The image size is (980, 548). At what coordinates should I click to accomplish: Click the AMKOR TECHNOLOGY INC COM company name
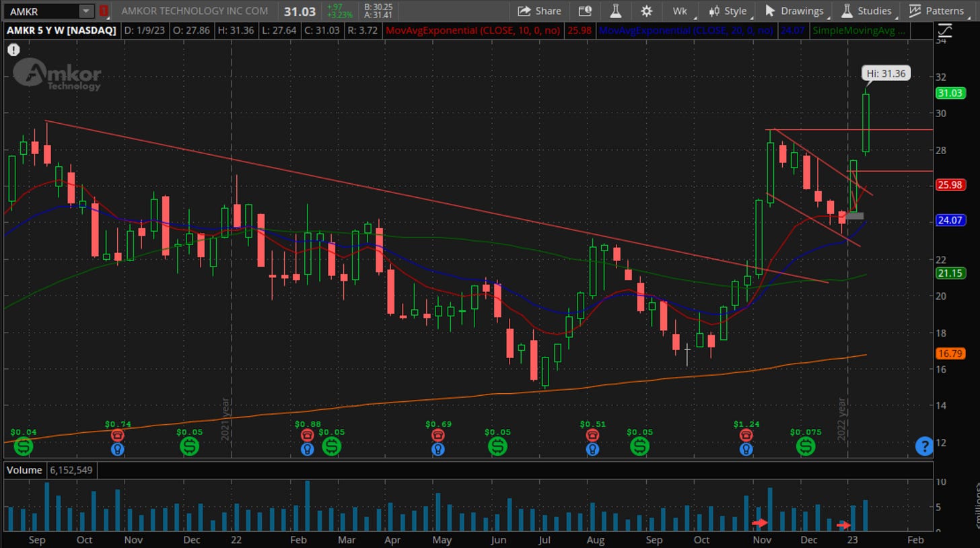point(195,11)
